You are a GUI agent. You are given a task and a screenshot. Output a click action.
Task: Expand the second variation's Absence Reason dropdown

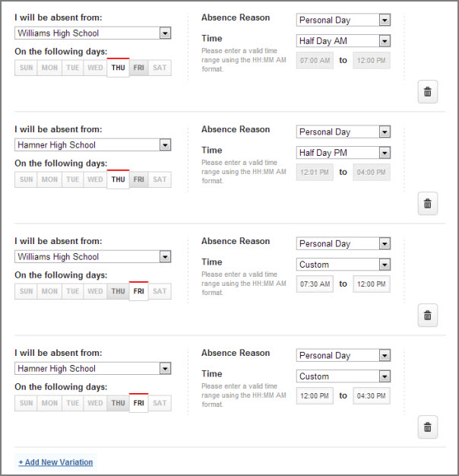tap(343, 132)
